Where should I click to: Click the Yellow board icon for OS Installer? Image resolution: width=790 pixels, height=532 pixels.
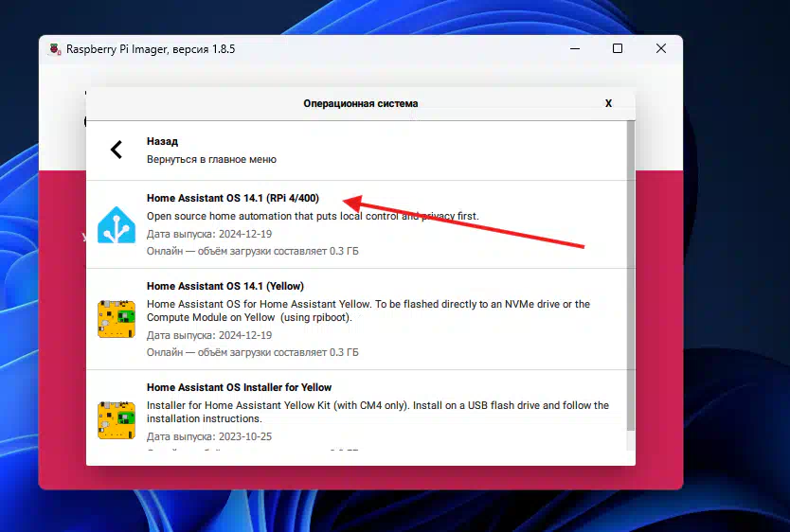tap(117, 420)
